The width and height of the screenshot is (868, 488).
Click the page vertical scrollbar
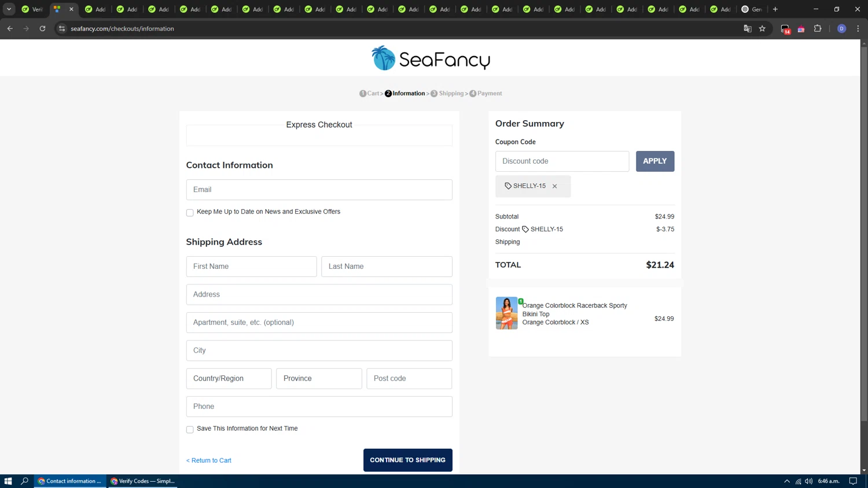point(864,233)
